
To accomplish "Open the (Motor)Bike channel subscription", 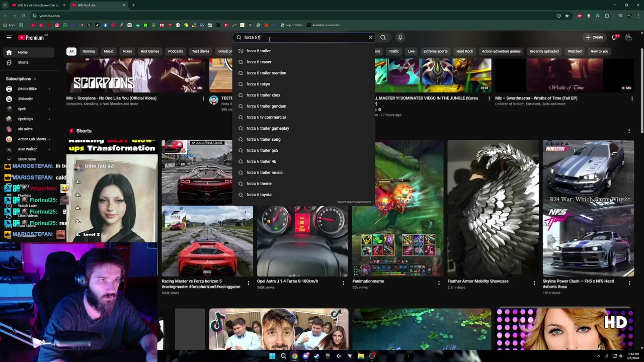I will coord(27,89).
